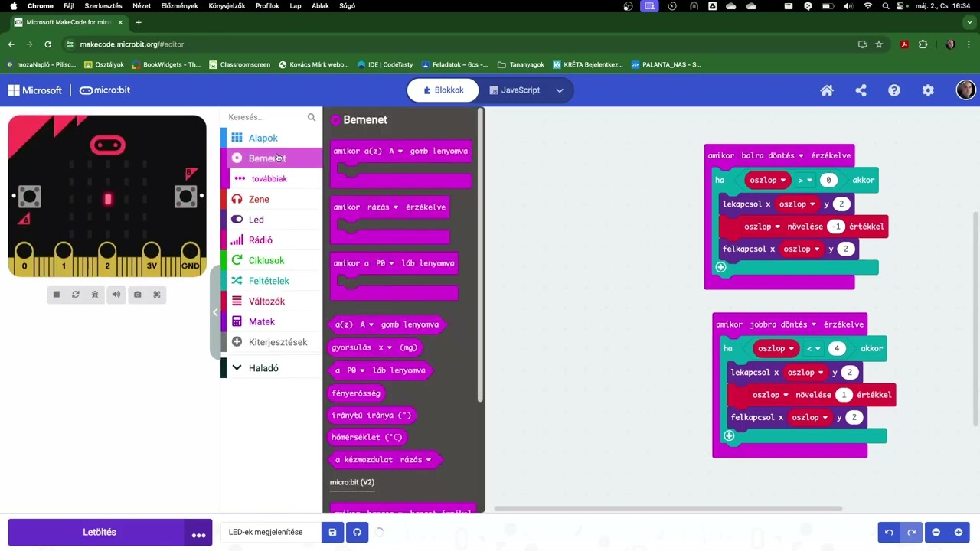Click the flyout vertical scrollbar

[481, 254]
